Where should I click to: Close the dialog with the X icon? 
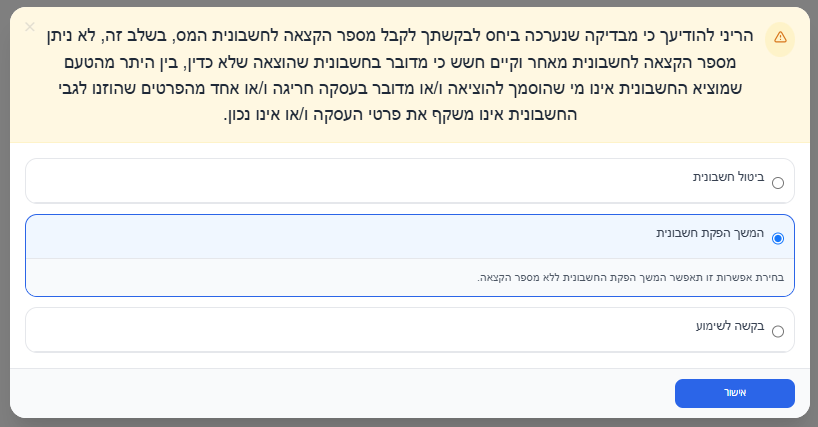pos(30,27)
